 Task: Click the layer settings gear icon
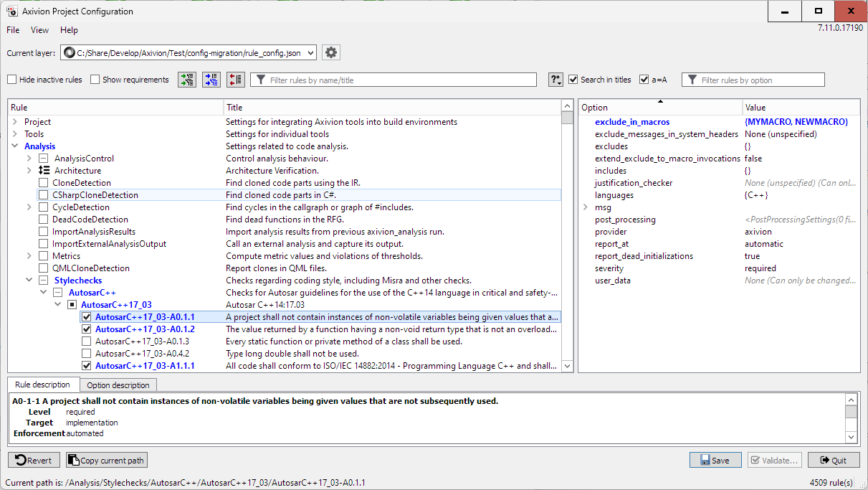tap(330, 52)
